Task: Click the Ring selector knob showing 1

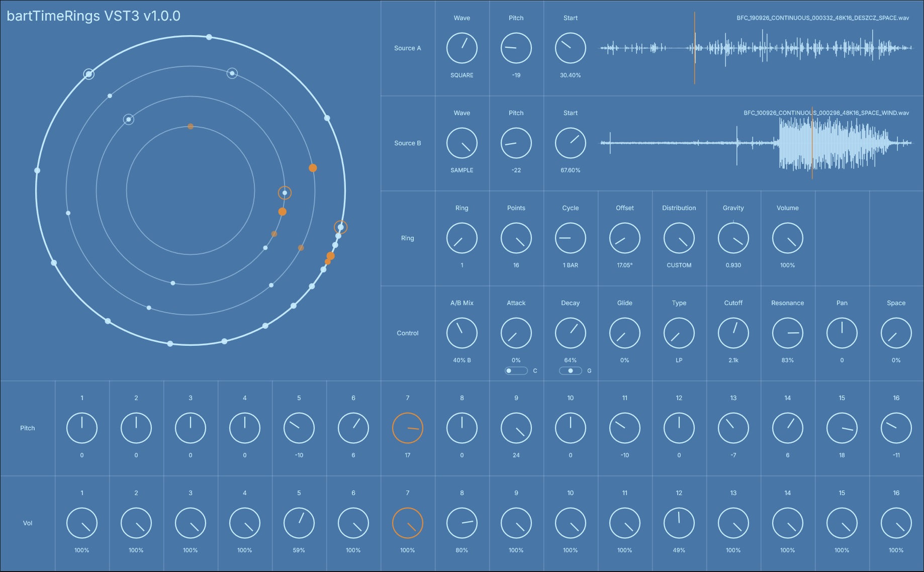Action: tap(461, 238)
